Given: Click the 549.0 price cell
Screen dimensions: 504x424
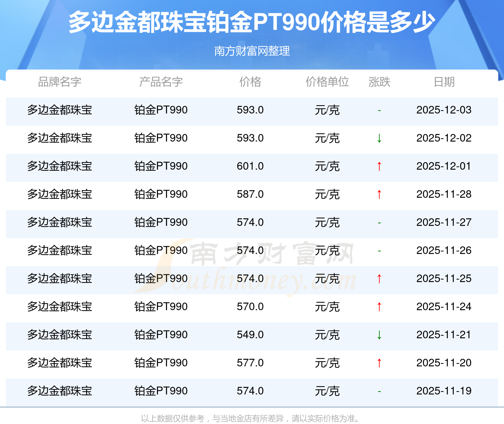Looking at the screenshot, I should [x=250, y=335].
